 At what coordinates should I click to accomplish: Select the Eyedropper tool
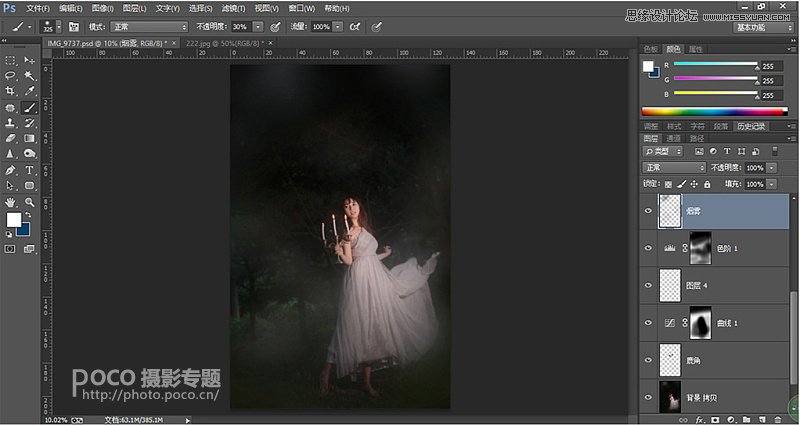[30, 91]
